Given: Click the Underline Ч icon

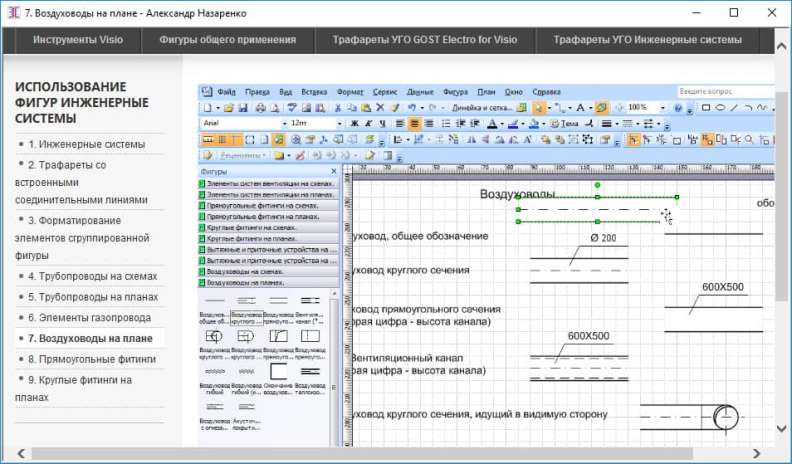Looking at the screenshot, I should click(382, 123).
